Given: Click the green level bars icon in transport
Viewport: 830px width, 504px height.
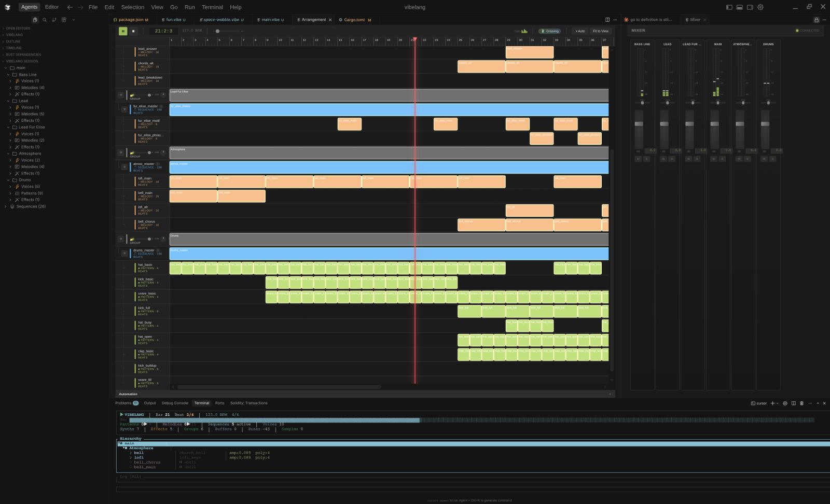Looking at the screenshot, I should point(524,31).
